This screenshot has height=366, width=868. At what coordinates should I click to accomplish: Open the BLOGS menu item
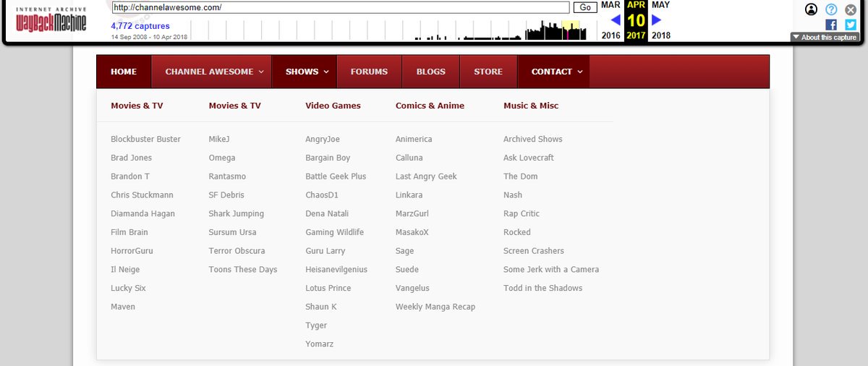click(x=430, y=72)
